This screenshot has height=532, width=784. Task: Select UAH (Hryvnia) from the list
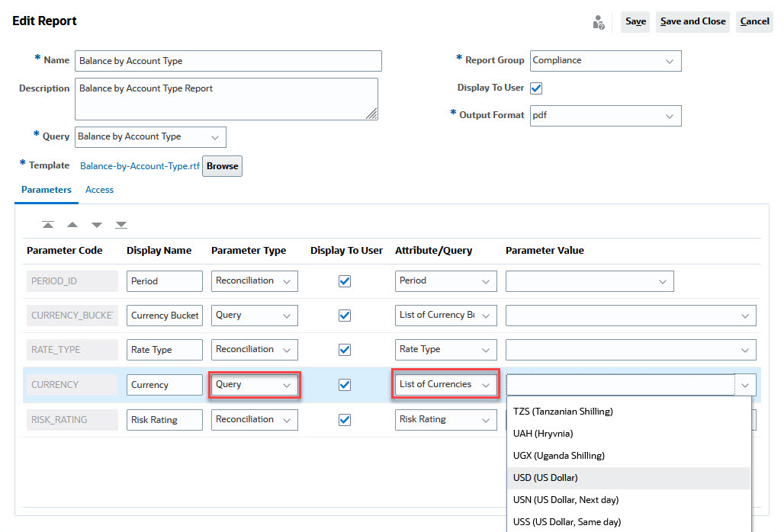click(629, 433)
